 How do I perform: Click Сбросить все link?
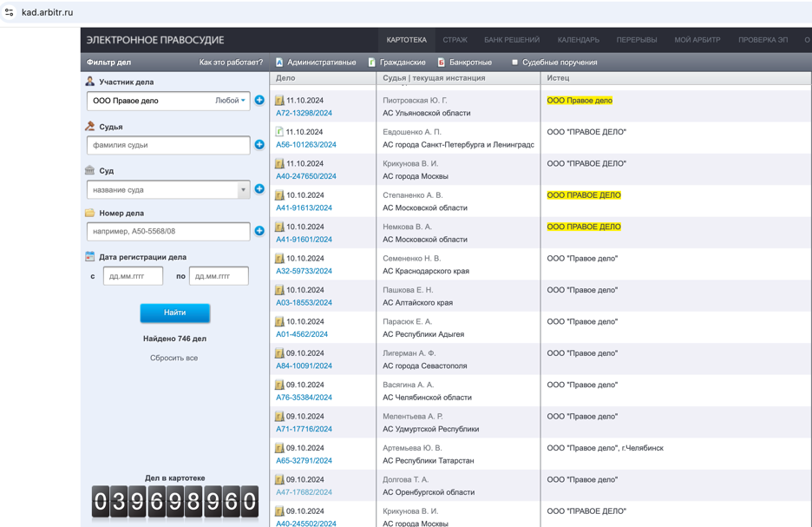(174, 358)
